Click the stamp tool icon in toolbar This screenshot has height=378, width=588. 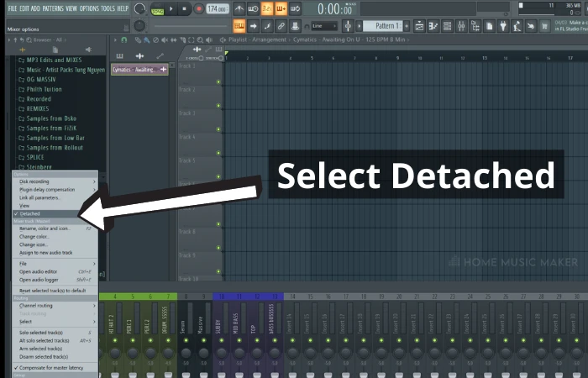(x=295, y=26)
